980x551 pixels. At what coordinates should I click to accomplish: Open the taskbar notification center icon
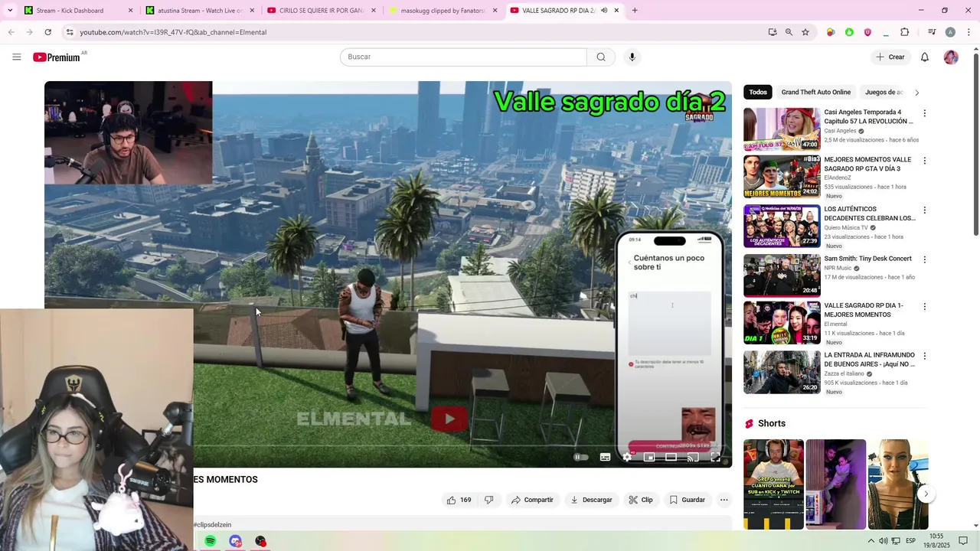tap(964, 541)
